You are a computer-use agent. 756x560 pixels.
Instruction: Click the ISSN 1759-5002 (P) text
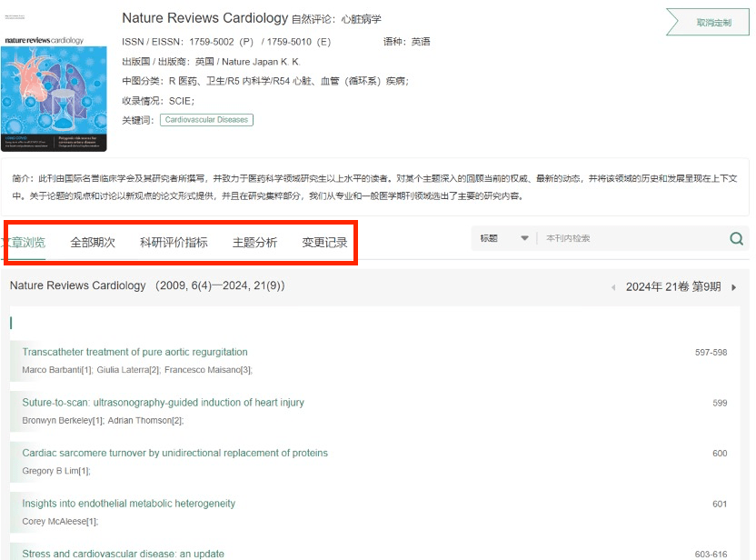[222, 42]
